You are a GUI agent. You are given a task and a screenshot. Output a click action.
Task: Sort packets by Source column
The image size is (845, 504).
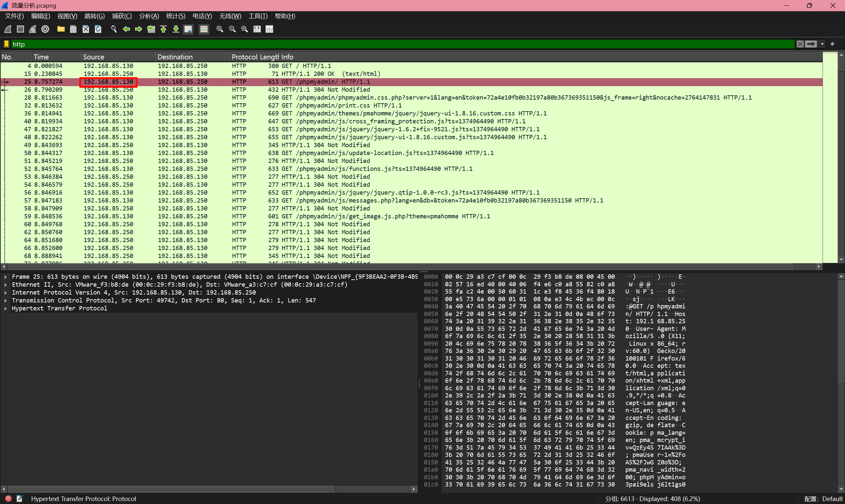click(x=118, y=57)
